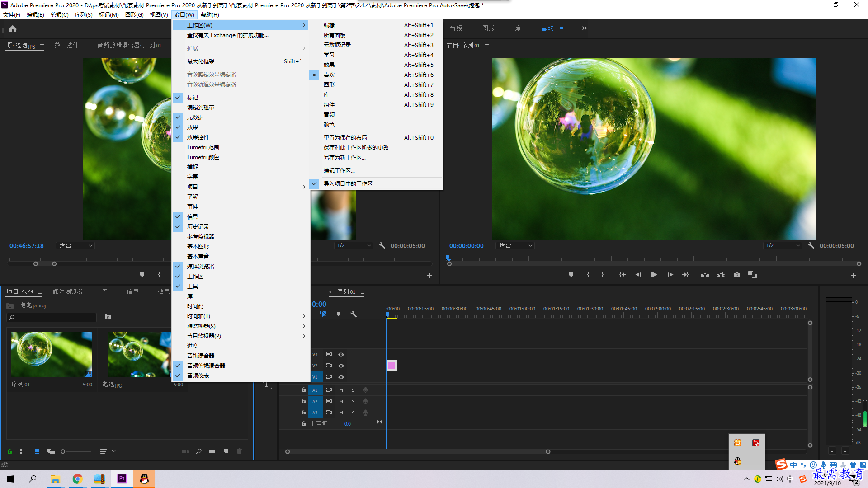The width and height of the screenshot is (868, 488).
Task: Go to In point in program monitor
Action: [623, 275]
